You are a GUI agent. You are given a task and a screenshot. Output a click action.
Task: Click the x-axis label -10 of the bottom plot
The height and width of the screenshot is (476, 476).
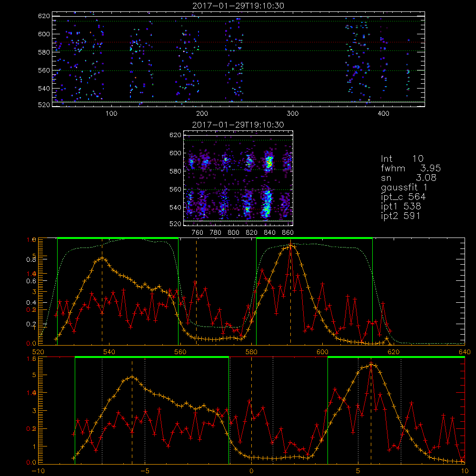(38, 471)
